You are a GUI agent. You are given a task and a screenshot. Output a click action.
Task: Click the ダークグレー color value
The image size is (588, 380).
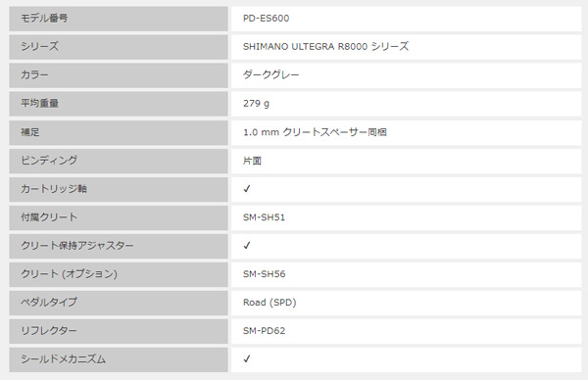tap(271, 75)
